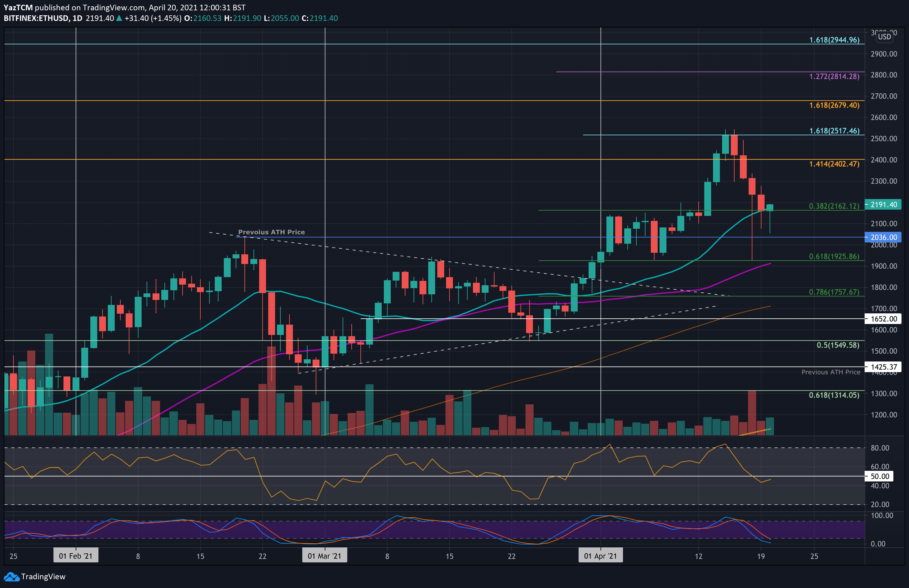The image size is (909, 588).
Task: Click the 1425.37 price tag
Action: click(x=883, y=367)
